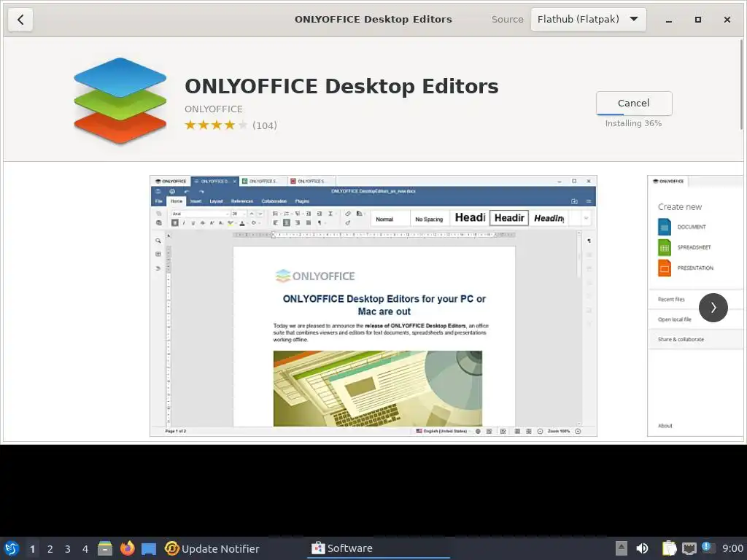This screenshot has height=560, width=747.
Task: Open the removable media eject tray icon
Action: click(x=622, y=548)
